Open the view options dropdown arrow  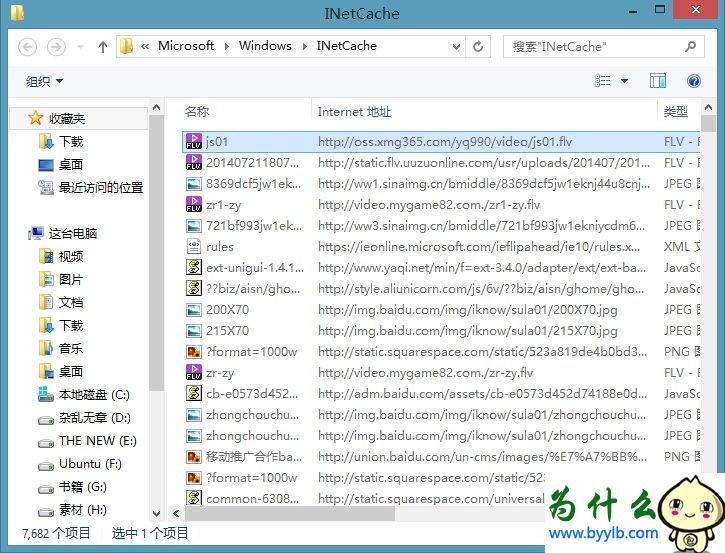(x=624, y=81)
